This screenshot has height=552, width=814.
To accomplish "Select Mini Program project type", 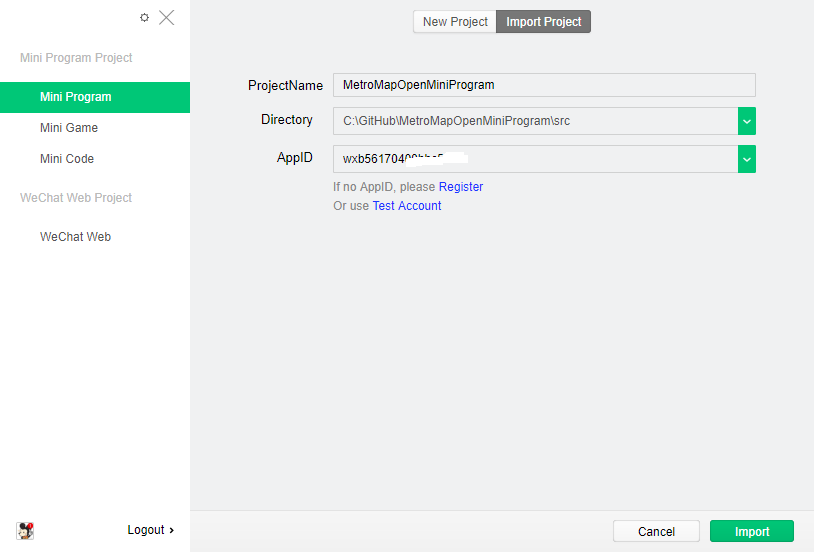I will 95,97.
